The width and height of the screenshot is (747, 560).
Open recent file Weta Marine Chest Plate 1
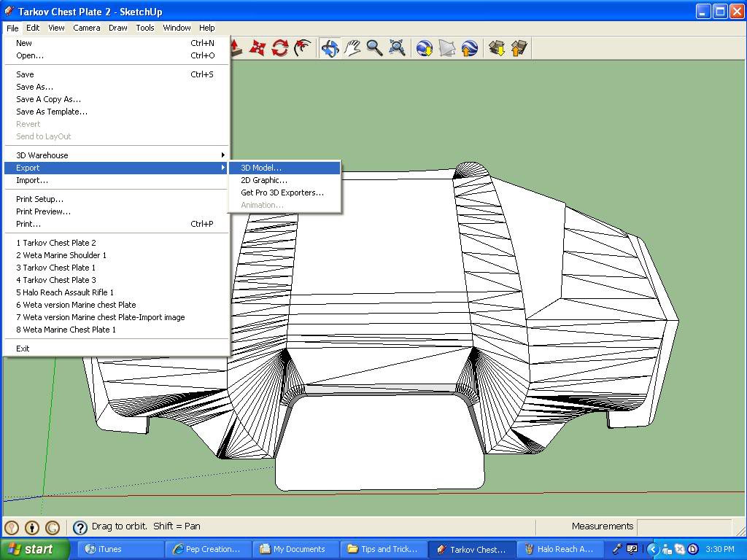click(x=116, y=330)
